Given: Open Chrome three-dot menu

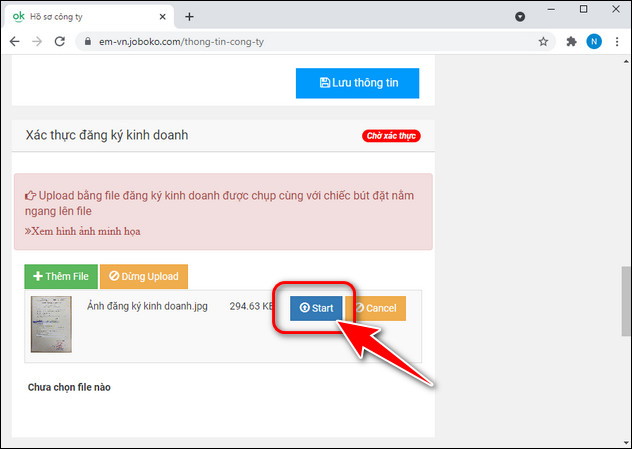Looking at the screenshot, I should tap(617, 42).
